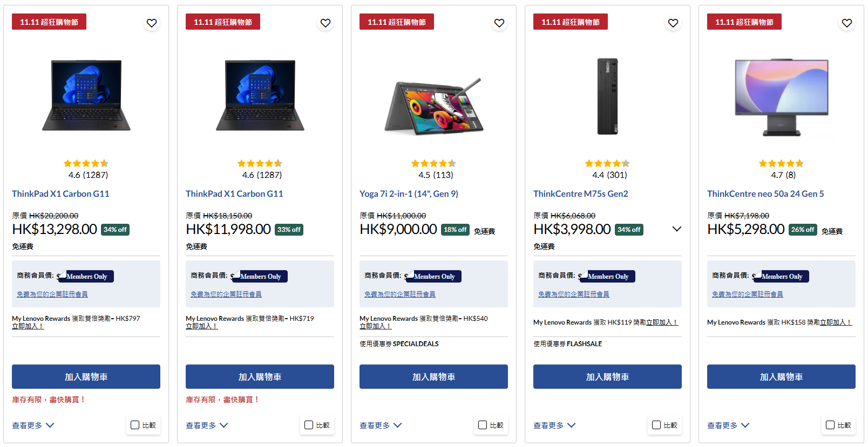The image size is (868, 447).
Task: Add ThinkPad X1 Carbon G11 to wishlist
Action: coord(152,23)
